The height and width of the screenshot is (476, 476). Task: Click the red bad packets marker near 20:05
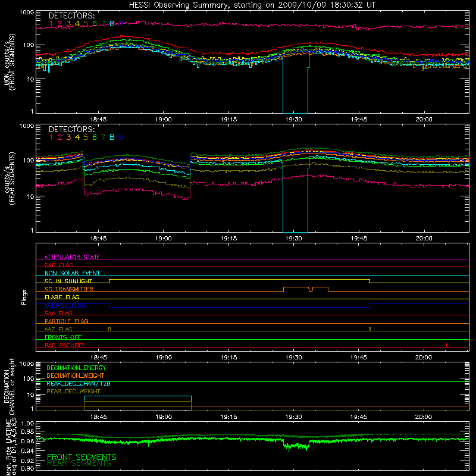pos(447,345)
